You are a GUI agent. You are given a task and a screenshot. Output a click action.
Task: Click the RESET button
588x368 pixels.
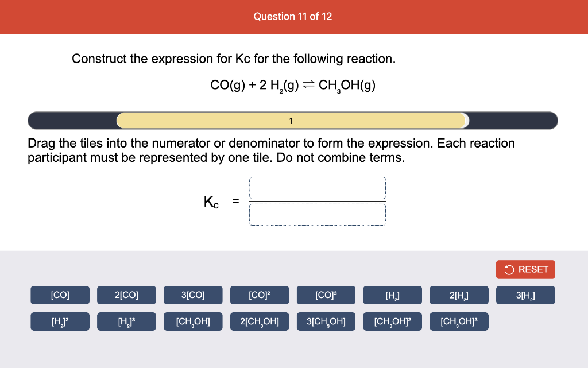(525, 269)
